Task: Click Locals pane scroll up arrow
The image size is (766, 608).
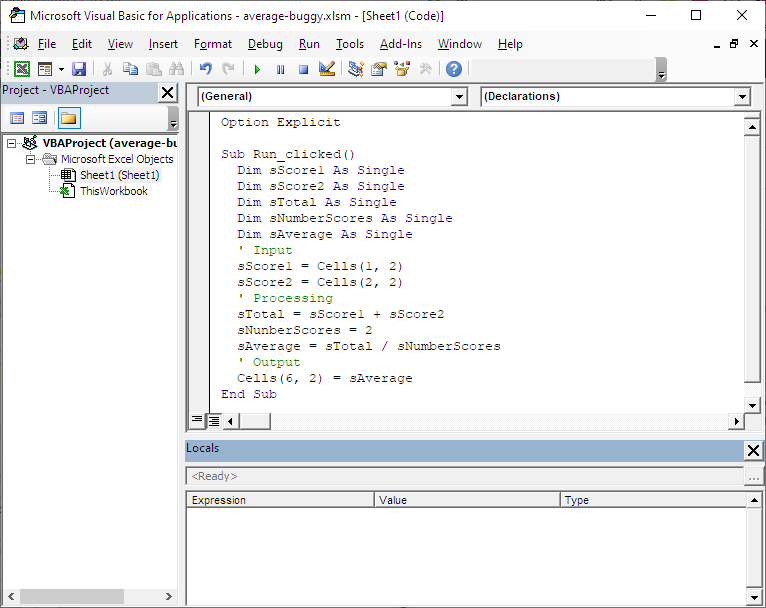Action: click(x=754, y=500)
